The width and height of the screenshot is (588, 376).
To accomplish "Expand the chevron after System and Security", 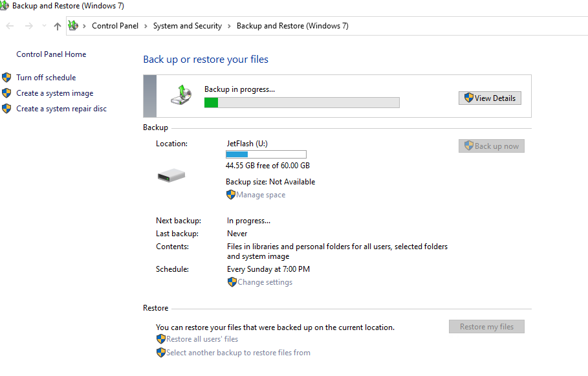I will 229,26.
